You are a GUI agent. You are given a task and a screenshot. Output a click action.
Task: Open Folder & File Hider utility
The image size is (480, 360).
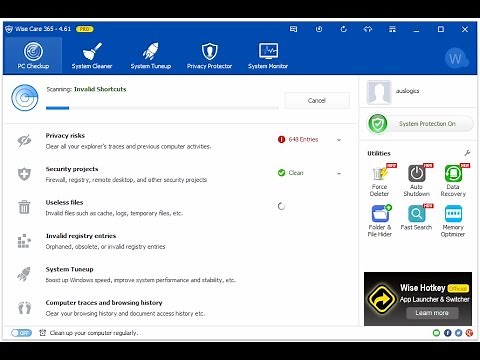pyautogui.click(x=380, y=221)
